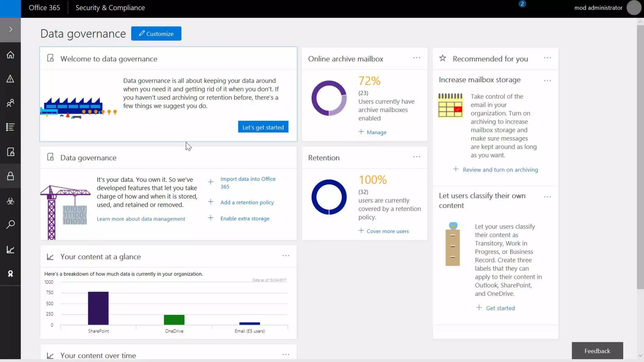Click Import data into Office 365 link
644x362 pixels.
(x=248, y=183)
